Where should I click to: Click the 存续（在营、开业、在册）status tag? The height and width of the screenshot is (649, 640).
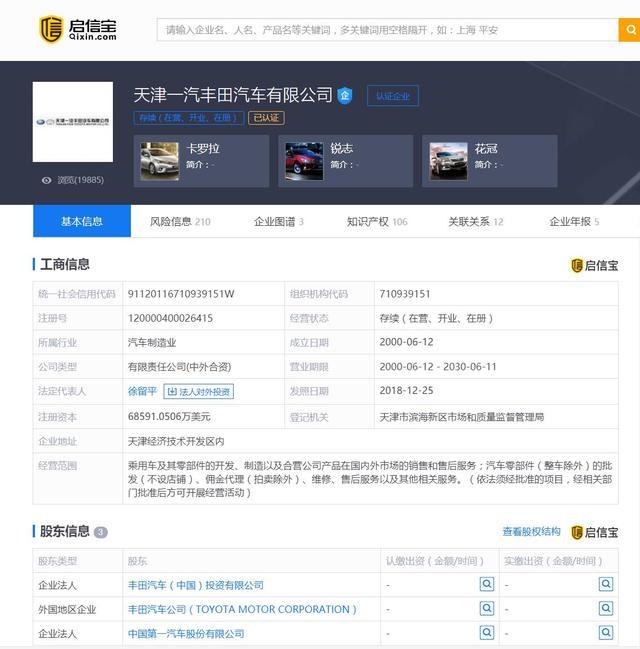coord(188,118)
